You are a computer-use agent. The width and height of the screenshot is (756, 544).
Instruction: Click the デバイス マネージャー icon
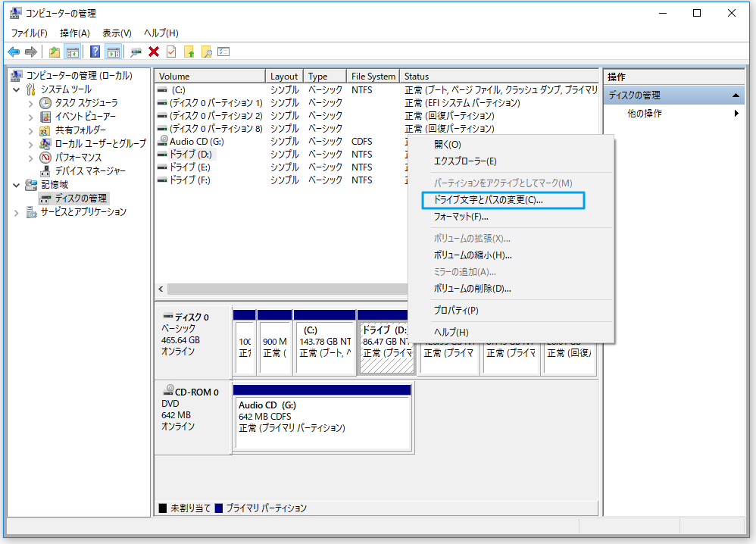point(45,170)
